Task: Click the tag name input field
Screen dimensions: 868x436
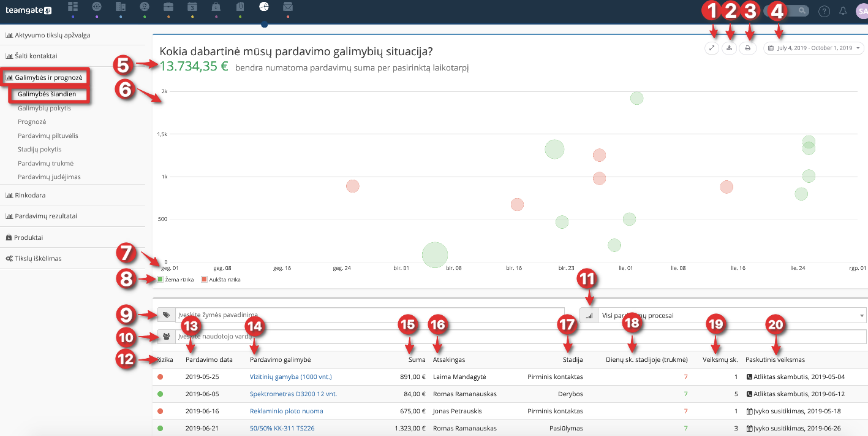Action: 369,315
